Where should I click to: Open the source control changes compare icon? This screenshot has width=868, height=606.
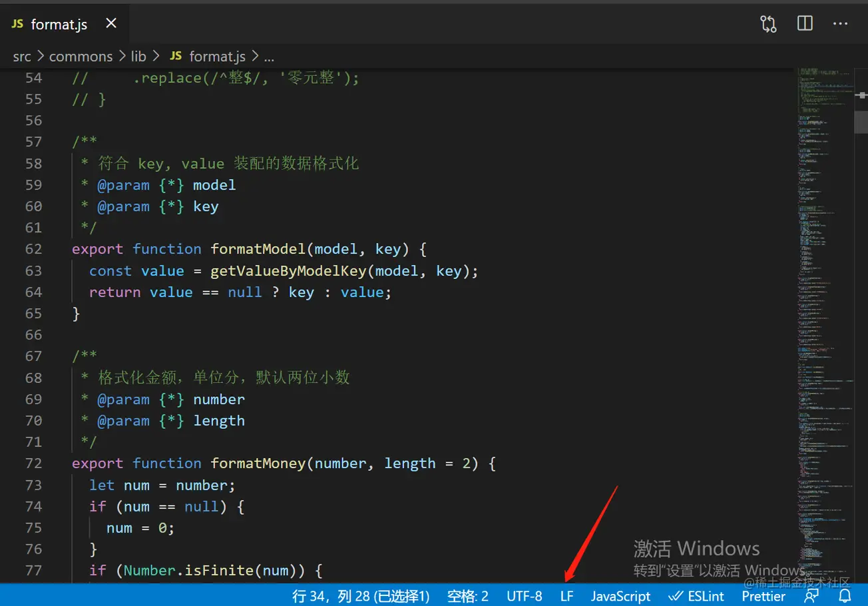(x=768, y=24)
